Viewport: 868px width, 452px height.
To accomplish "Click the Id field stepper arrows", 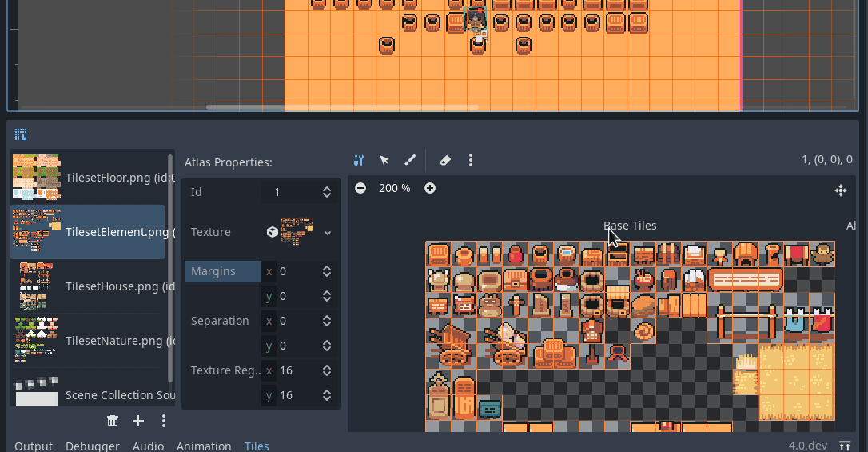I will point(327,192).
